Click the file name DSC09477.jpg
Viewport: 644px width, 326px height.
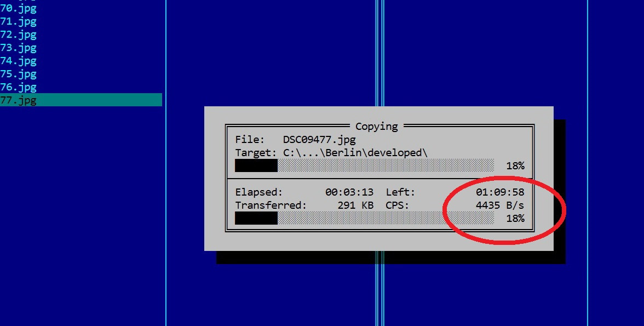coord(319,139)
